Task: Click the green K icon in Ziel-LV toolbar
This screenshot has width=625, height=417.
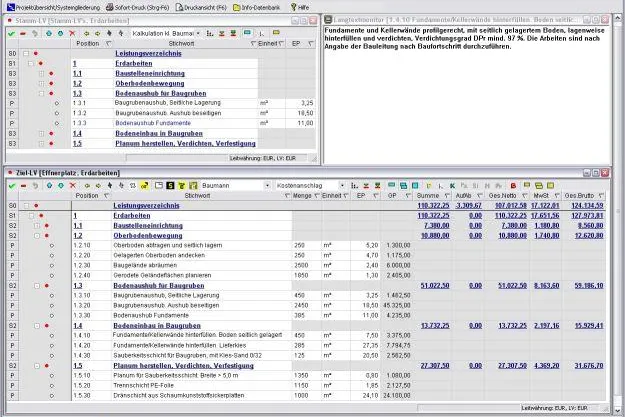Action: point(452,186)
